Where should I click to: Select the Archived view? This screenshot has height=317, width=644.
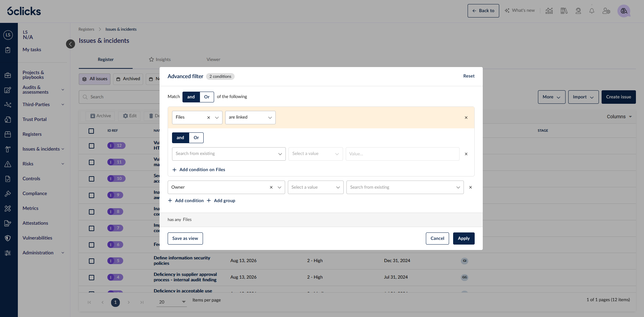point(128,79)
